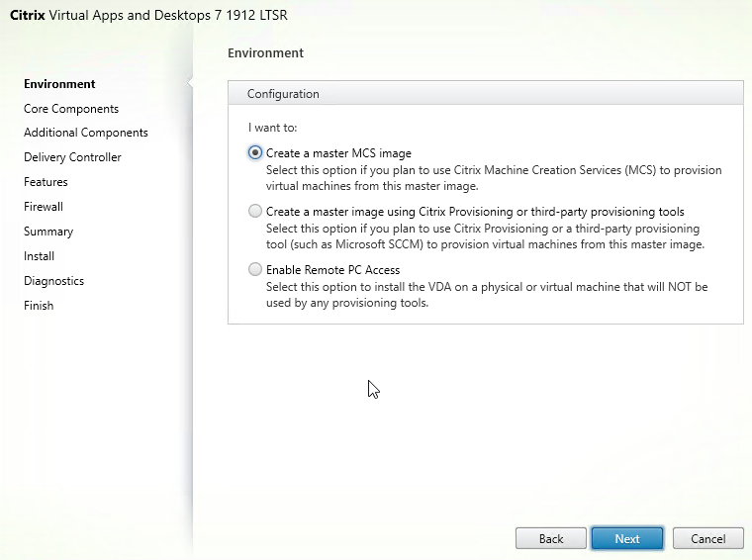Go to Environment step in sidebar
The image size is (752, 560).
pos(59,84)
